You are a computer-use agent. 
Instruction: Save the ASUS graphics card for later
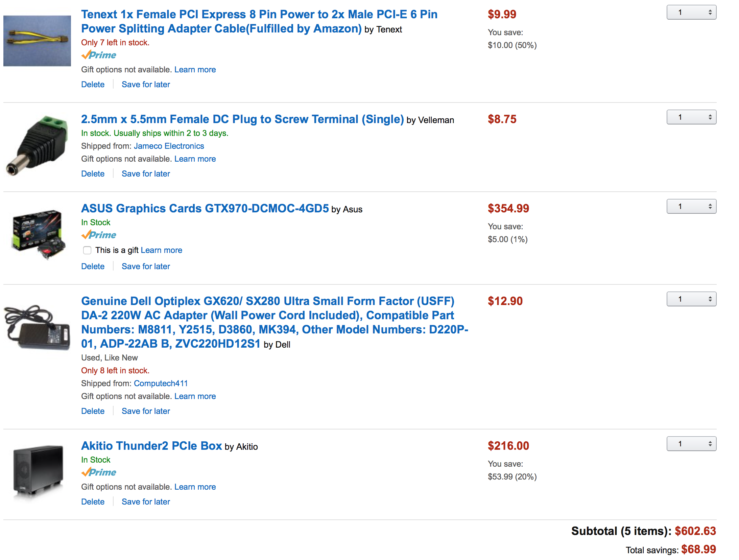pos(146,266)
